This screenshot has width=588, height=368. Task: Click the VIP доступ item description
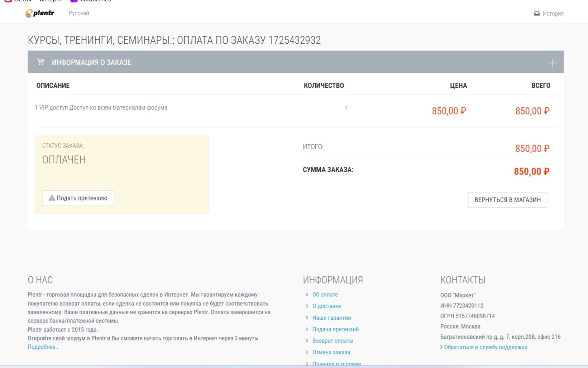coord(101,108)
